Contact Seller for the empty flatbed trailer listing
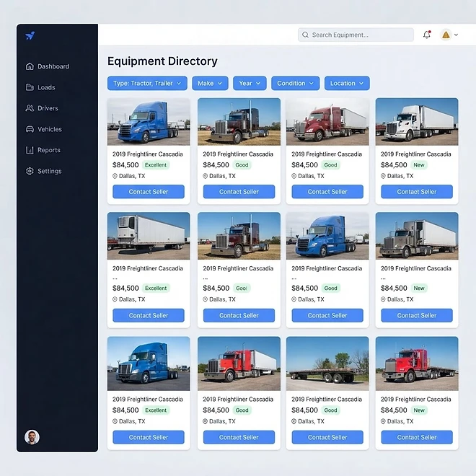Image resolution: width=476 pixels, height=476 pixels. 327,437
